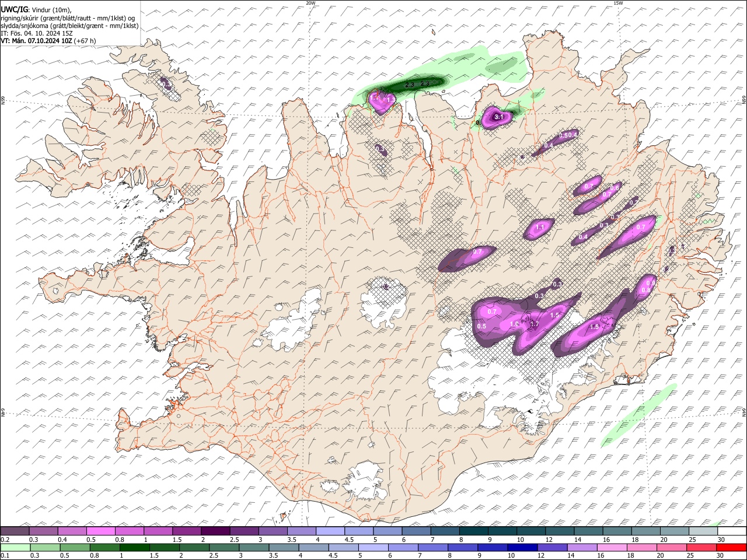747x560 pixels.
Task: Click the '30' label under the snow legend
Action: [722, 539]
